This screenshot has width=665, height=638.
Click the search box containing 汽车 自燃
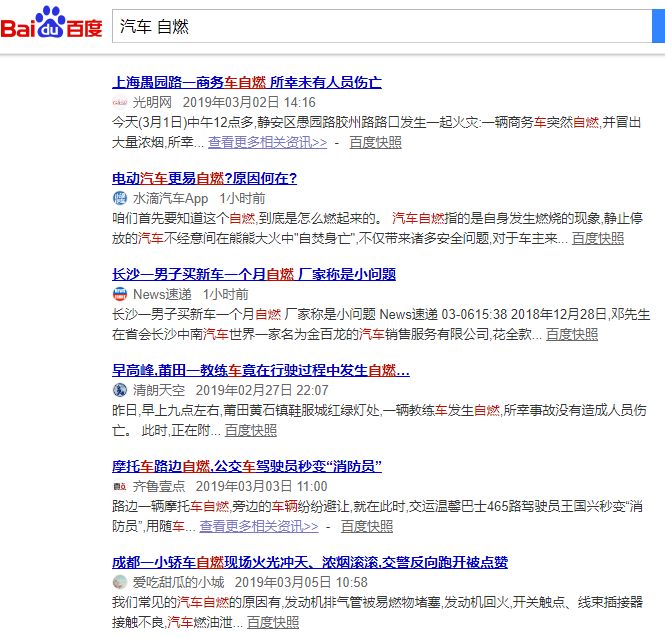click(x=382, y=26)
